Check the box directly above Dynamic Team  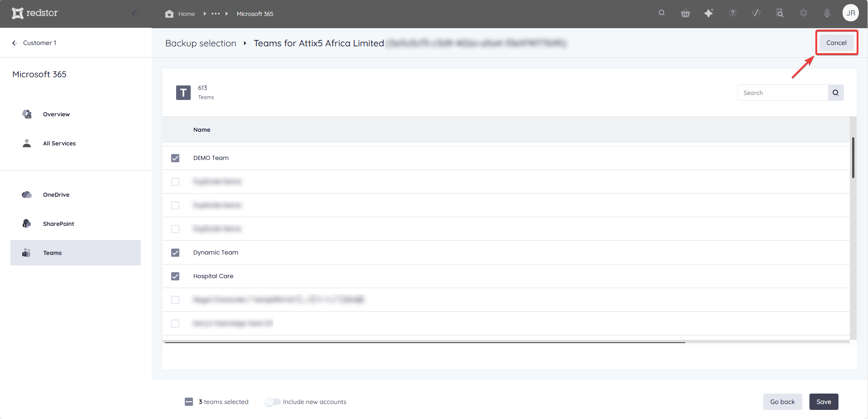(x=175, y=229)
